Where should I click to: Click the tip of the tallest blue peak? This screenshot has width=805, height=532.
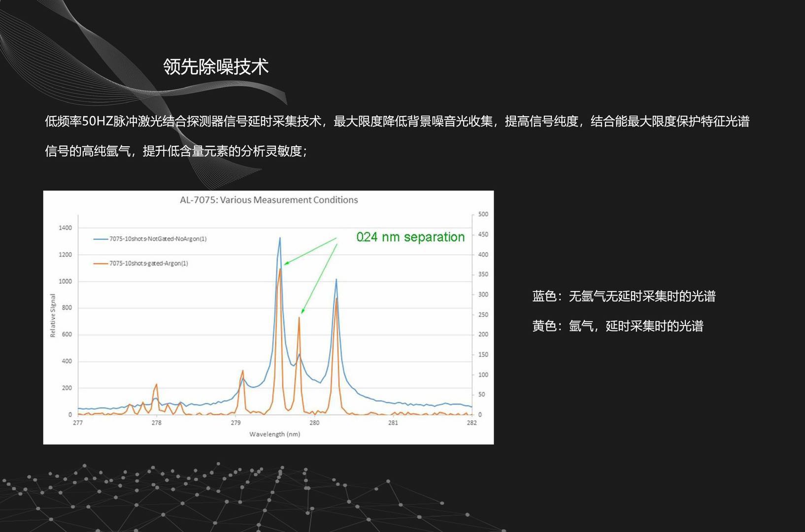point(280,238)
